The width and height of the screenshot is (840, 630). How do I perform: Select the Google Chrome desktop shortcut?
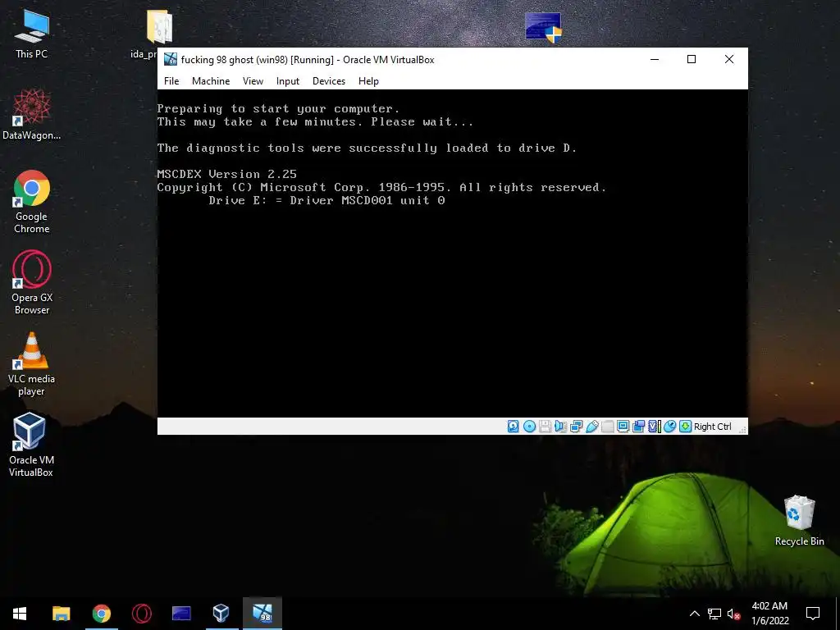tap(32, 202)
